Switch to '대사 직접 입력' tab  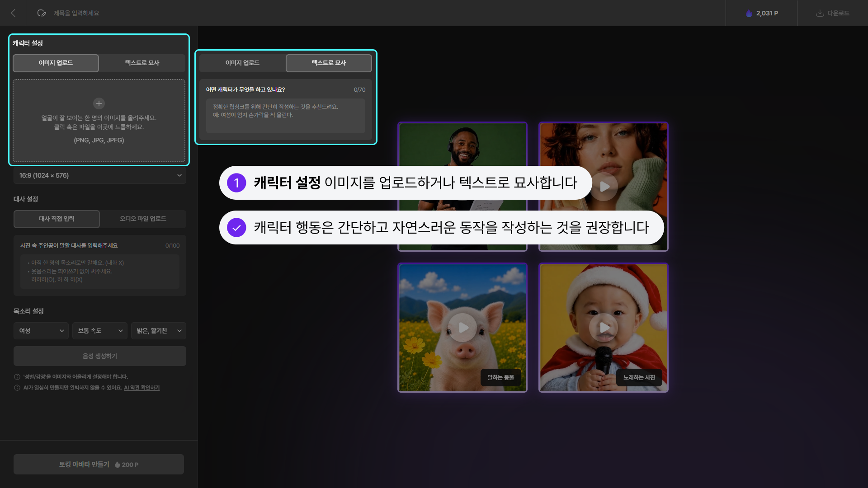click(x=57, y=219)
